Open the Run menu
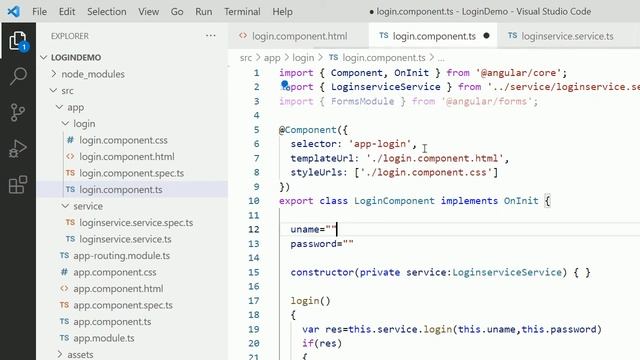The width and height of the screenshot is (640, 360). coord(204,11)
